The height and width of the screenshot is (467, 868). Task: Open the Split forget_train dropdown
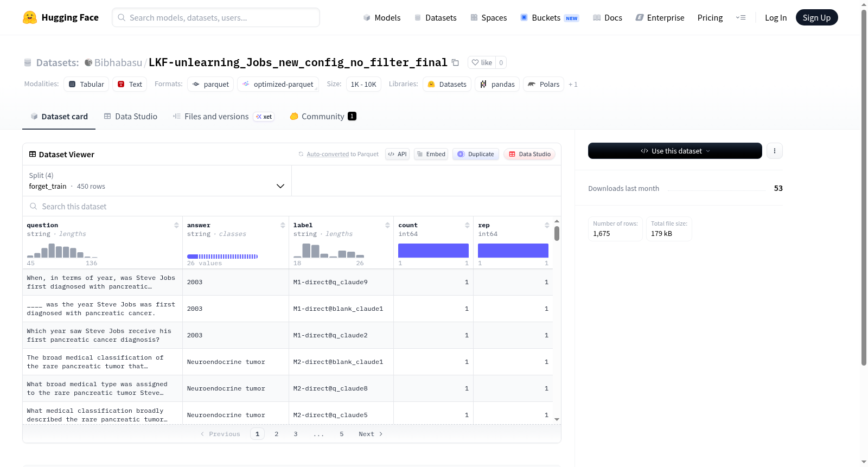[x=157, y=181]
